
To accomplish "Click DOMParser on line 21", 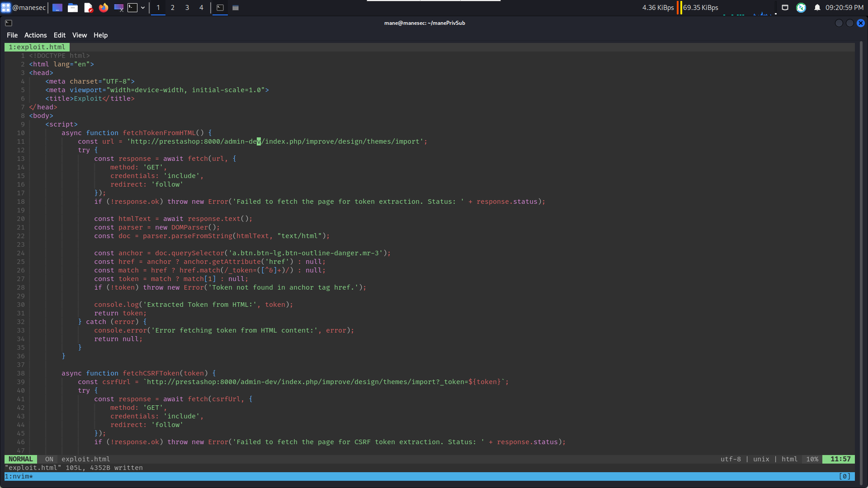I will click(189, 227).
